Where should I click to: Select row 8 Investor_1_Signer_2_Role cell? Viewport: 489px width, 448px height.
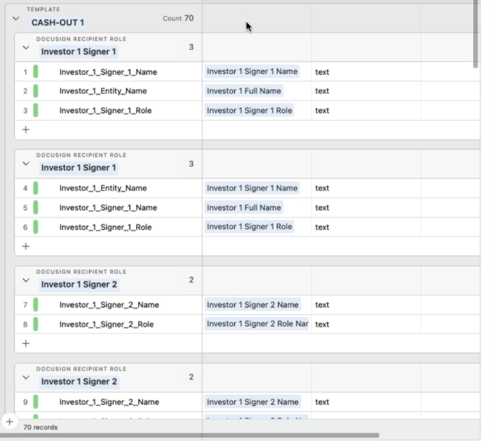pos(108,324)
